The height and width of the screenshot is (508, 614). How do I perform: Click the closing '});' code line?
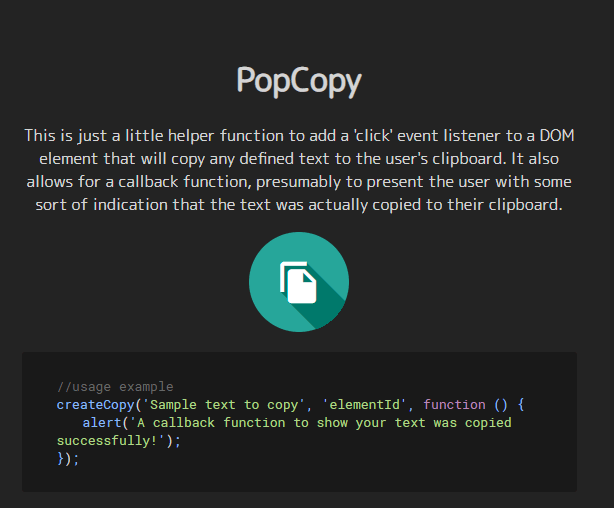[68, 458]
